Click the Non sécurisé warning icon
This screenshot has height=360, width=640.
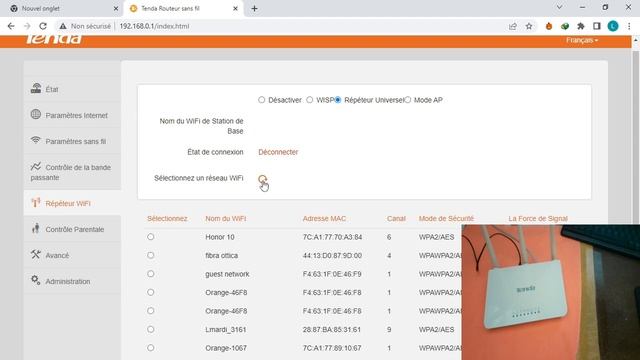click(x=62, y=26)
